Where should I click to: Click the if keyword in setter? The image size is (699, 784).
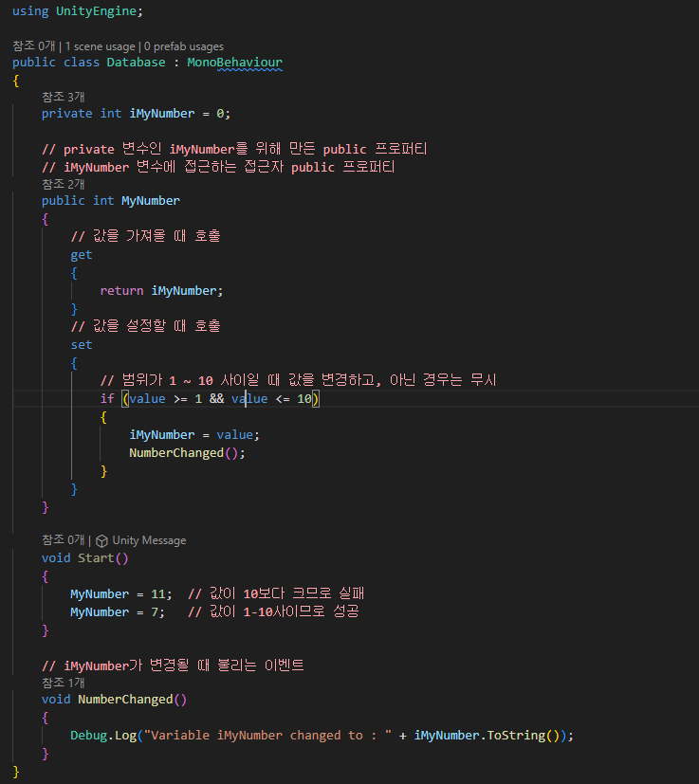click(x=107, y=398)
